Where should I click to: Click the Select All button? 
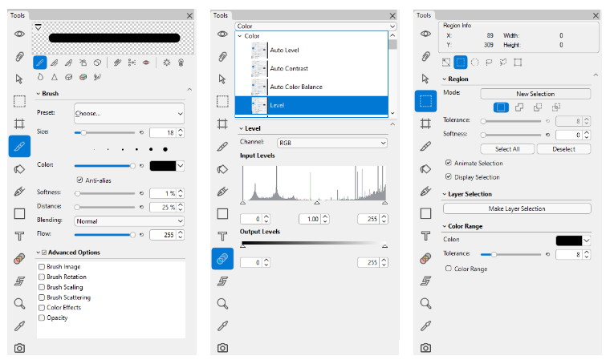(507, 149)
